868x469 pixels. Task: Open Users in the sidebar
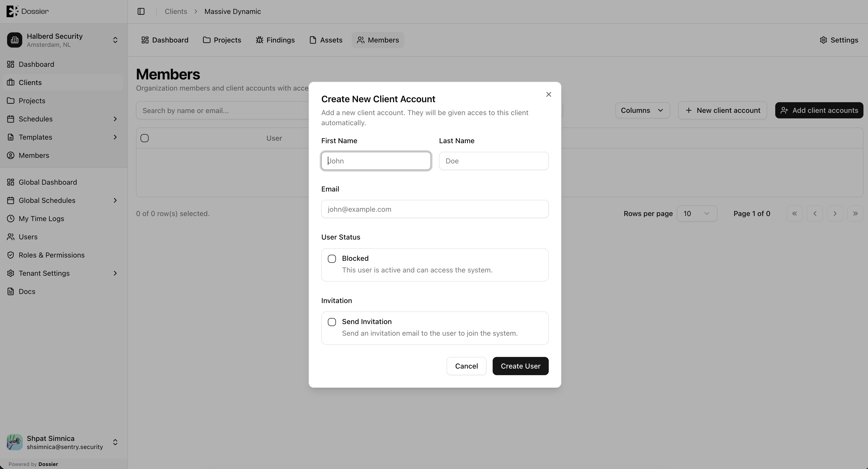click(63, 237)
